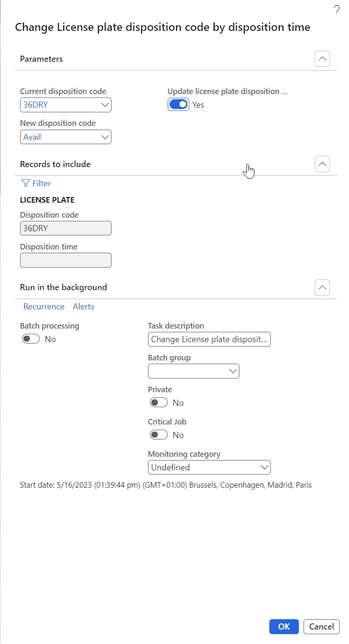Open the Recurrence settings link
The image size is (349, 644).
point(44,307)
